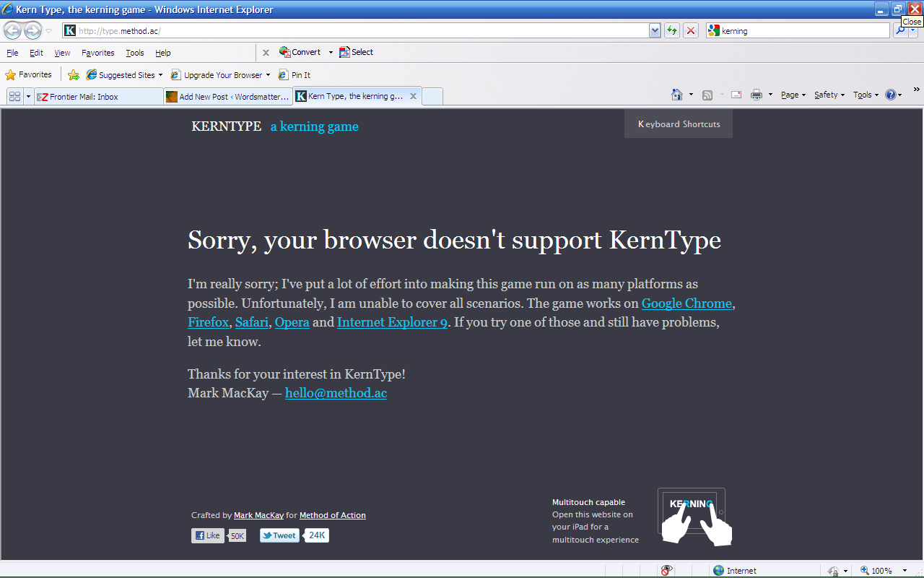924x578 pixels.
Task: Go forward with the browser Forward arrow
Action: click(x=32, y=30)
